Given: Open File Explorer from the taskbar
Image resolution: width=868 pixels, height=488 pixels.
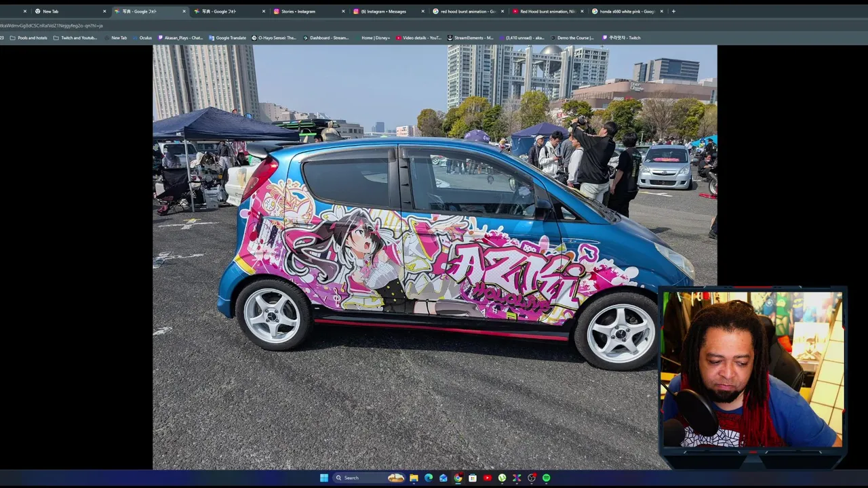Looking at the screenshot, I should point(414,478).
